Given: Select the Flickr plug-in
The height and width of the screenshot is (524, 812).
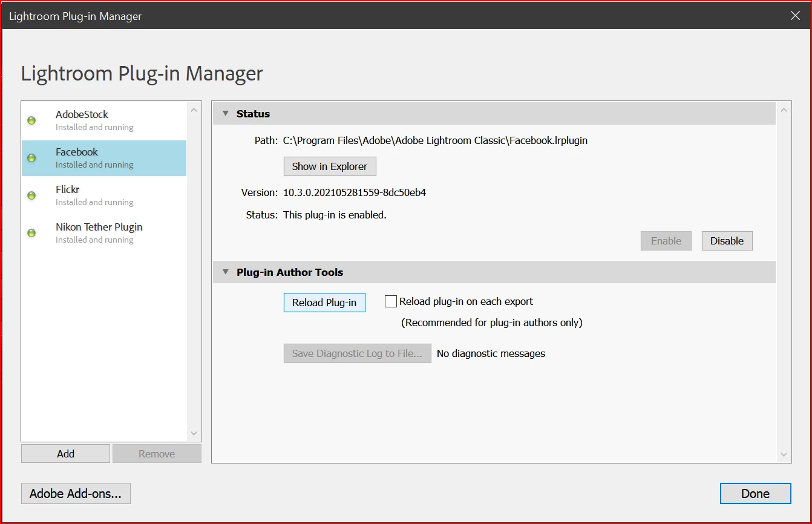Looking at the screenshot, I should click(x=104, y=195).
